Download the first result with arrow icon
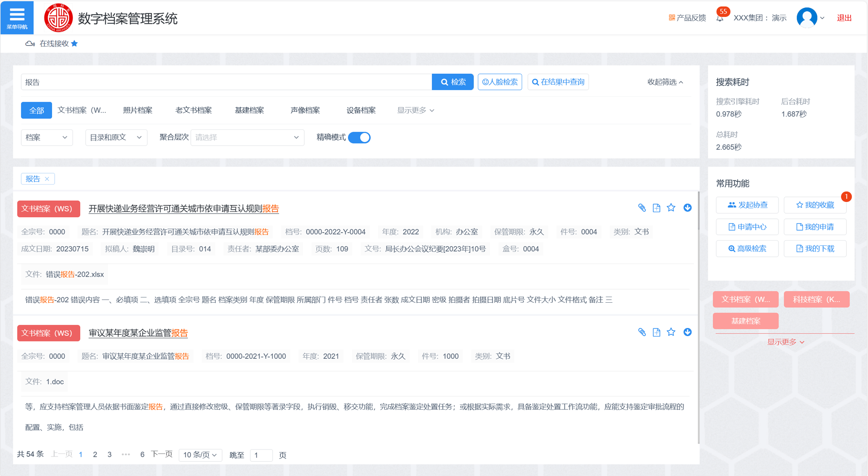Image resolution: width=868 pixels, height=476 pixels. pos(687,208)
